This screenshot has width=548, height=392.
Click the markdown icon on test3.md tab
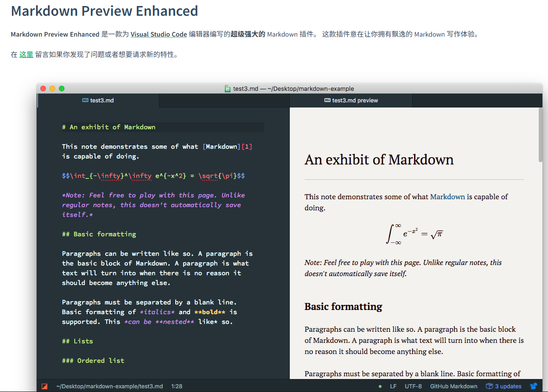85,100
